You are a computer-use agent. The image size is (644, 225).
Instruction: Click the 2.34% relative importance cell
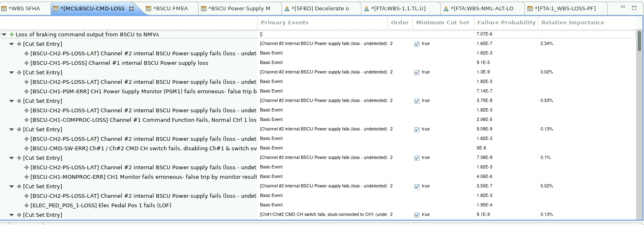pyautogui.click(x=546, y=43)
